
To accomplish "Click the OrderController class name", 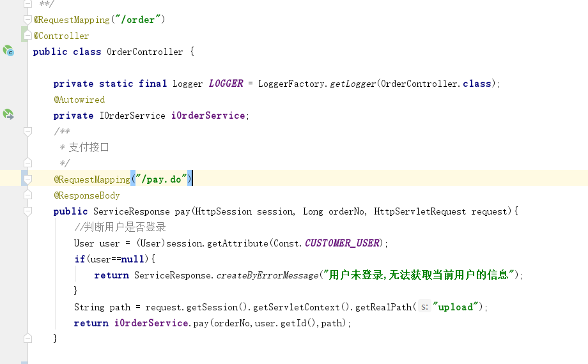I will tap(144, 52).
